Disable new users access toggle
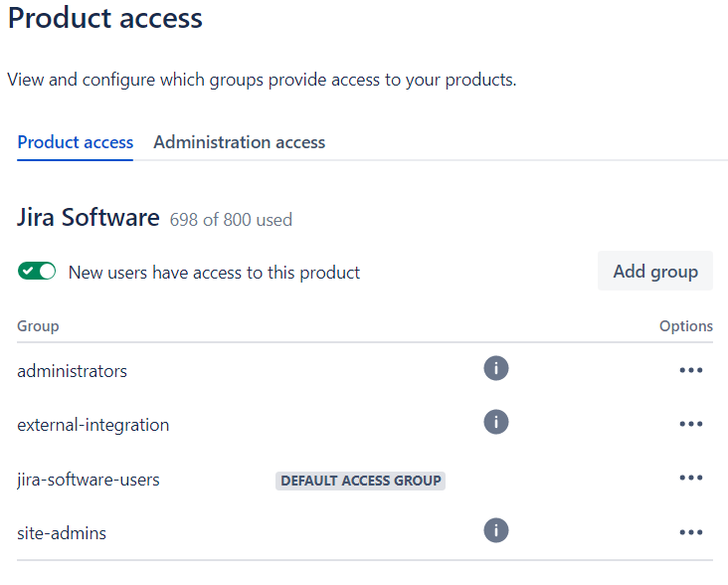This screenshot has width=728, height=585. pos(37,271)
